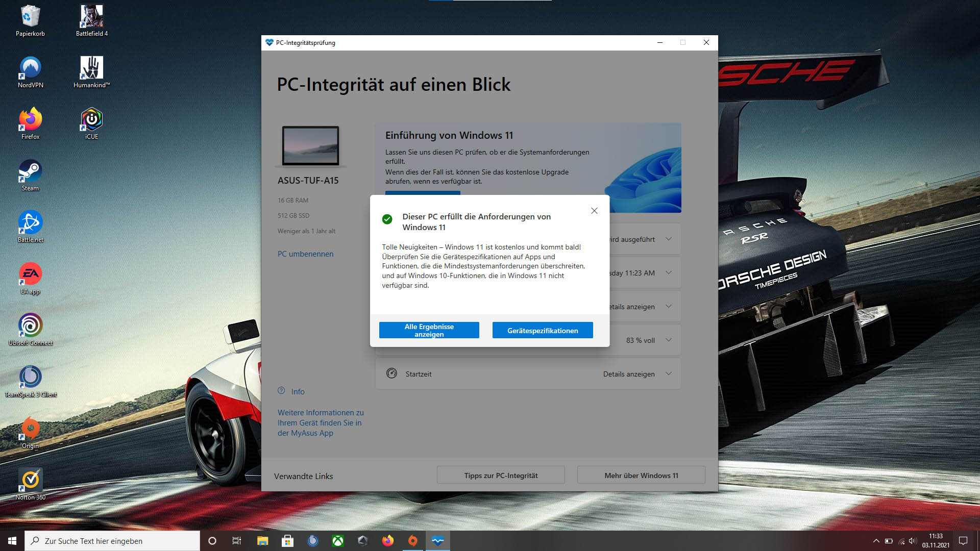Expand the 83 % voll storage row
Screen dimensions: 980x551
pos(668,340)
